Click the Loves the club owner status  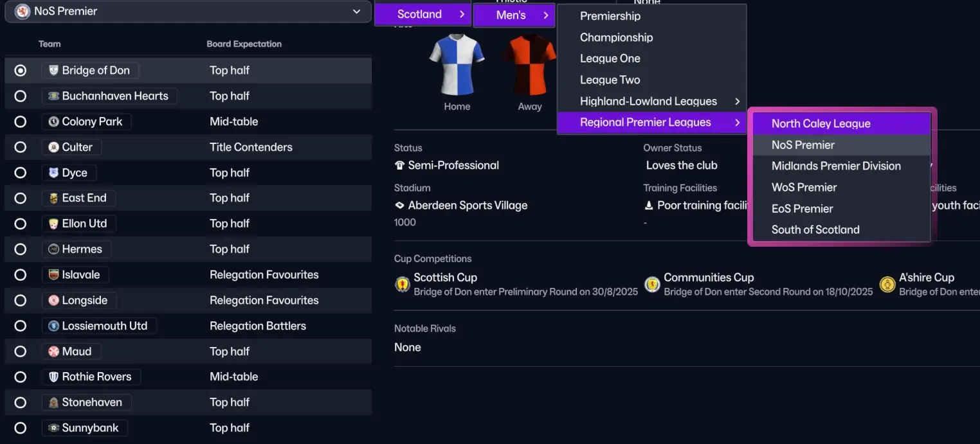pyautogui.click(x=682, y=165)
